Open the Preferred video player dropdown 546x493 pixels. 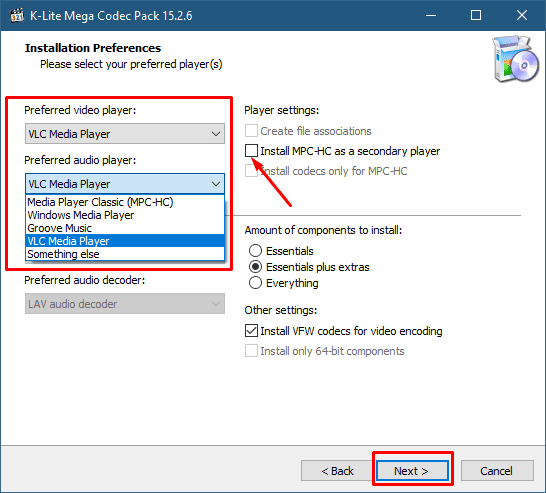tap(125, 133)
